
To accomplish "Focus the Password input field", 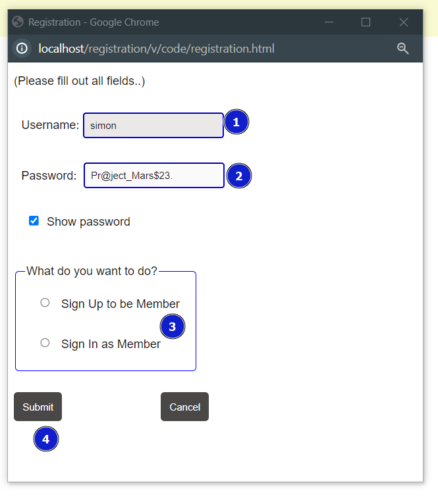I will click(154, 176).
